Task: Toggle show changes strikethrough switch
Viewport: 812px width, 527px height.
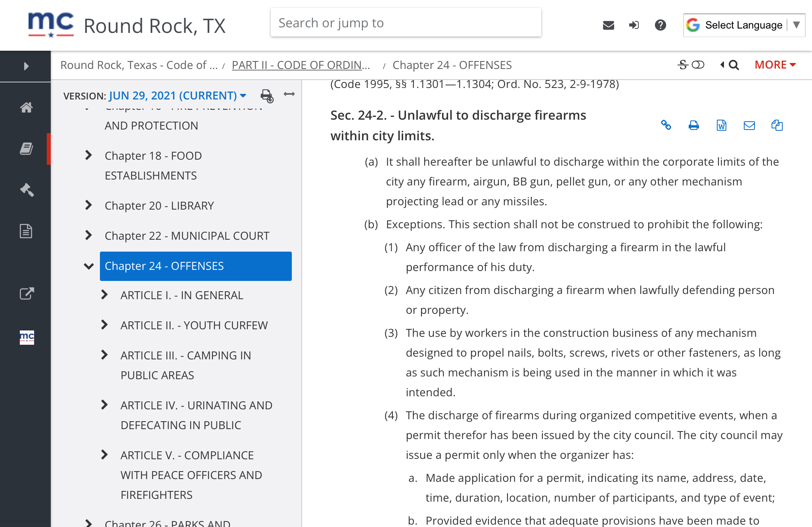Action: click(x=691, y=65)
